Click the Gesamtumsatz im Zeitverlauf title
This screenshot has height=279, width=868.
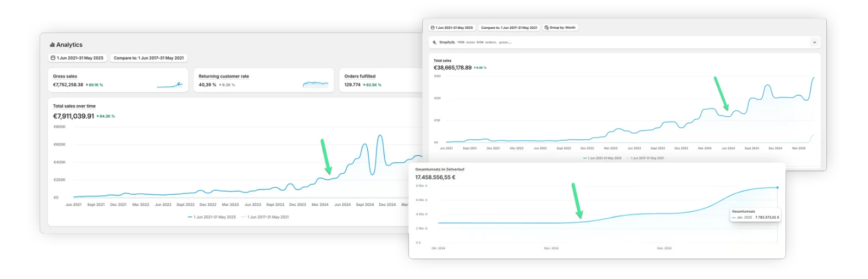pyautogui.click(x=440, y=169)
